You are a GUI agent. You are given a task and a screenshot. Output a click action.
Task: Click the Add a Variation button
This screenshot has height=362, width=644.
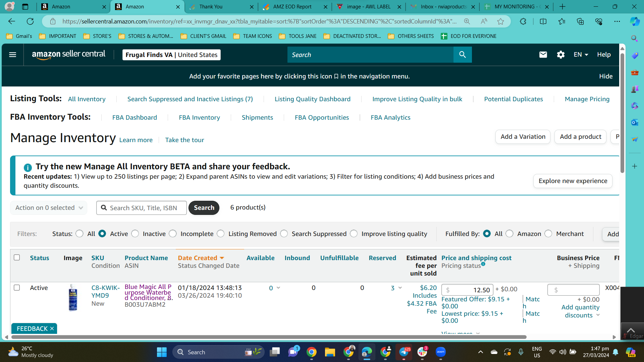click(x=523, y=137)
